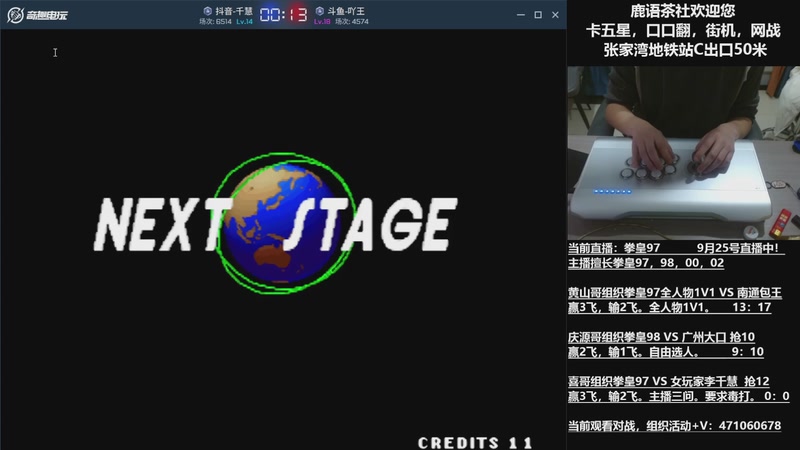Select player name 斗鱼-吖王
Screen dimensions: 800x450
click(346, 11)
